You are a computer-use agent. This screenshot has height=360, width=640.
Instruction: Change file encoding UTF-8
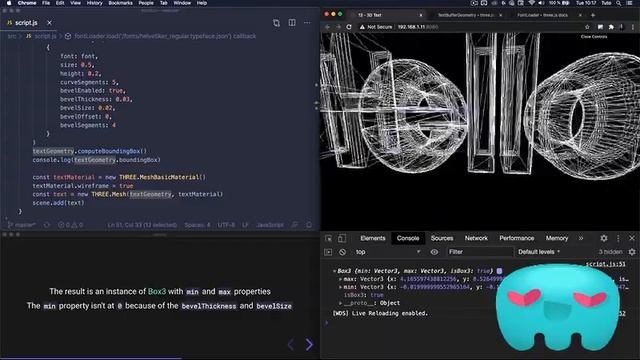coord(226,225)
